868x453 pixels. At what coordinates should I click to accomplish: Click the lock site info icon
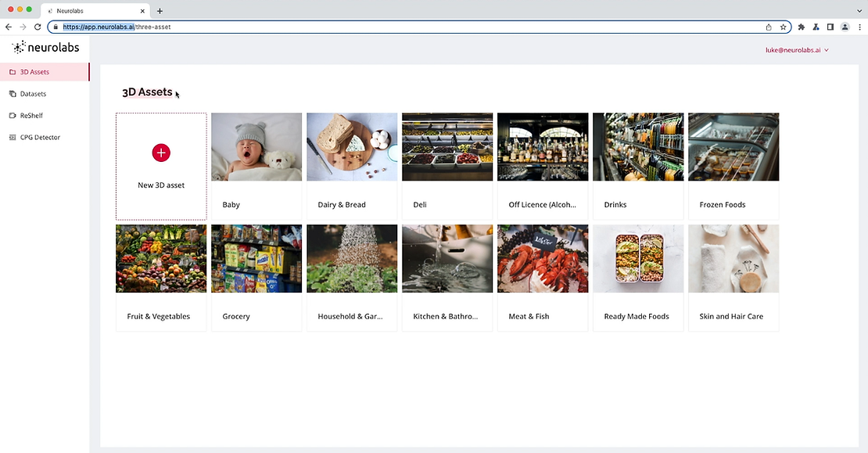(x=56, y=27)
